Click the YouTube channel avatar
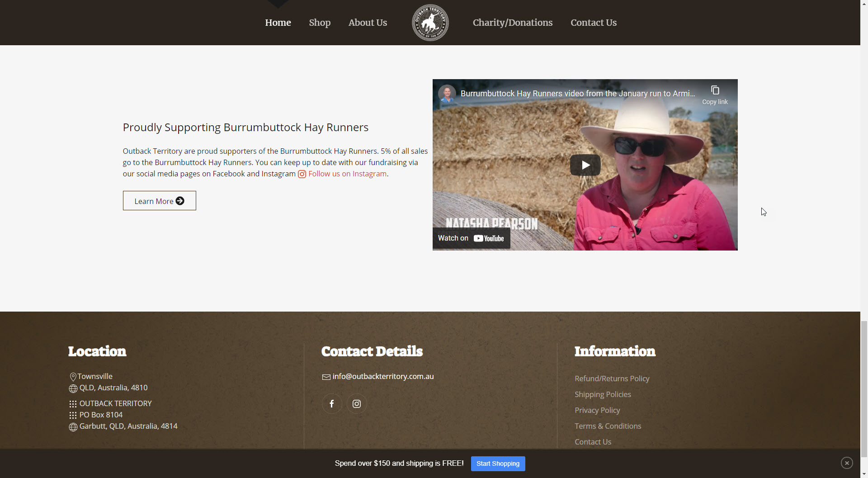Image resolution: width=868 pixels, height=478 pixels. (x=447, y=94)
